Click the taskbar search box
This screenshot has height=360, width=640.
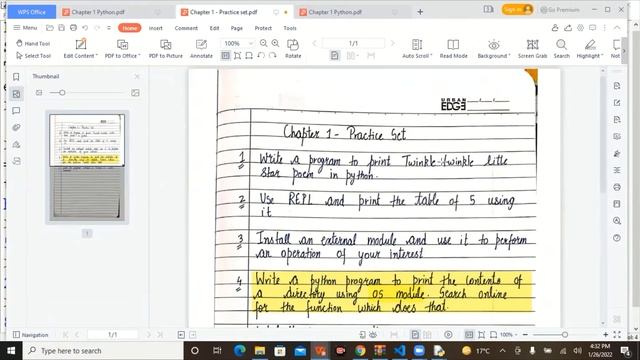[x=102, y=351]
